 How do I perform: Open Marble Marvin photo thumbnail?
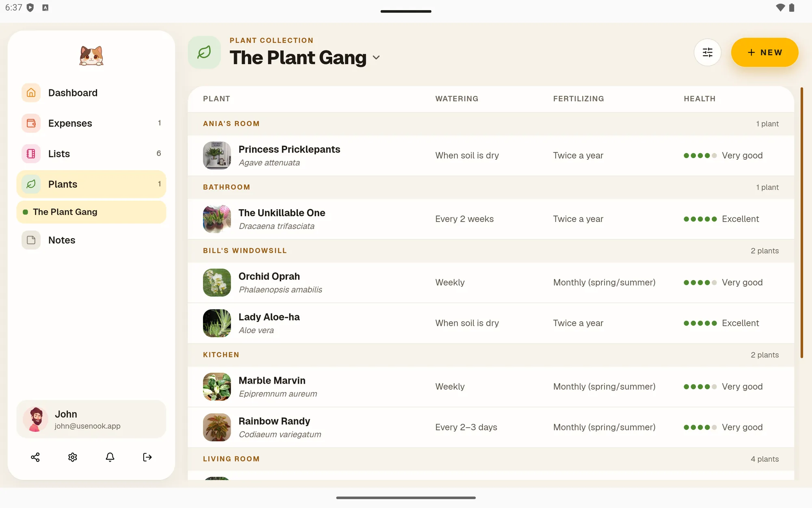(x=217, y=386)
